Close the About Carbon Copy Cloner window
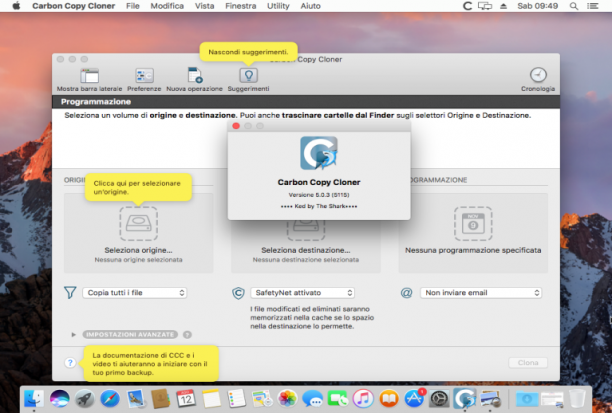The width and height of the screenshot is (612, 413). click(236, 126)
